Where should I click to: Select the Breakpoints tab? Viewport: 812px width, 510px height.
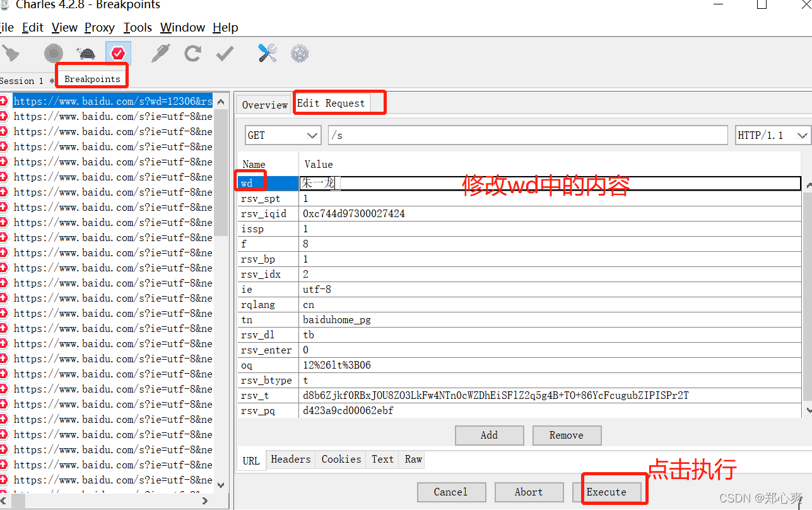click(x=92, y=79)
